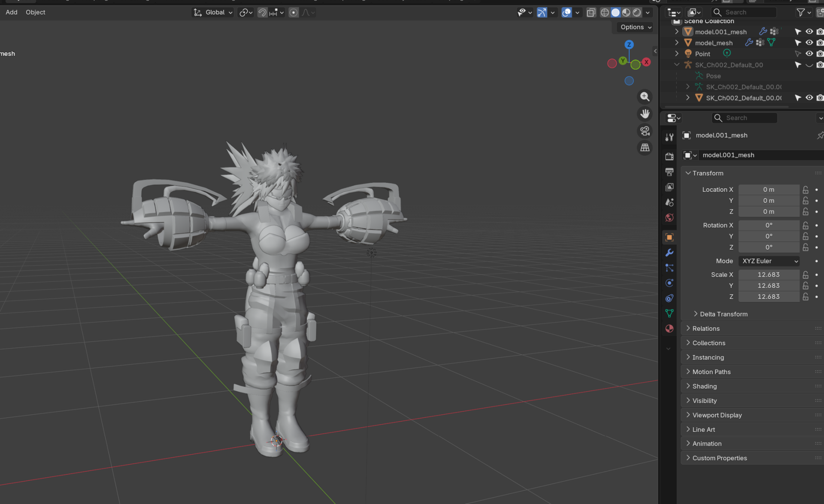Toggle Location X lock
Viewport: 824px width, 504px height.
tap(806, 190)
